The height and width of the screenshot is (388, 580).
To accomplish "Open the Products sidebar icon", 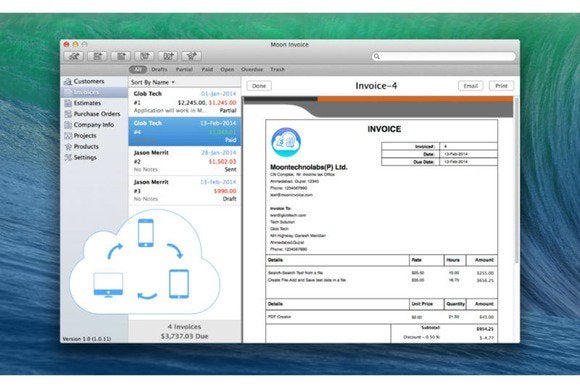I will point(68,147).
